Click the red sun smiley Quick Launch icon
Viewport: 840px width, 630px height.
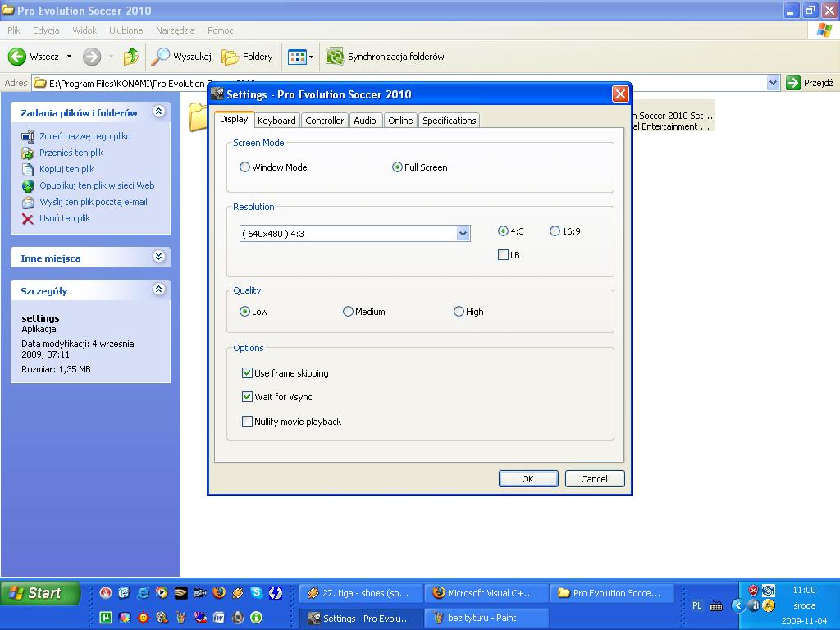tap(144, 618)
